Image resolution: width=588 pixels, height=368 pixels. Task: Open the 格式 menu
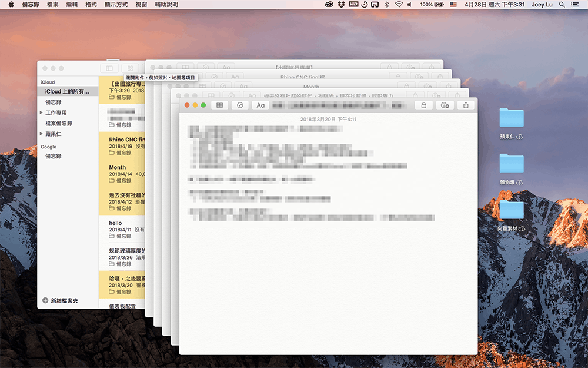(91, 4)
